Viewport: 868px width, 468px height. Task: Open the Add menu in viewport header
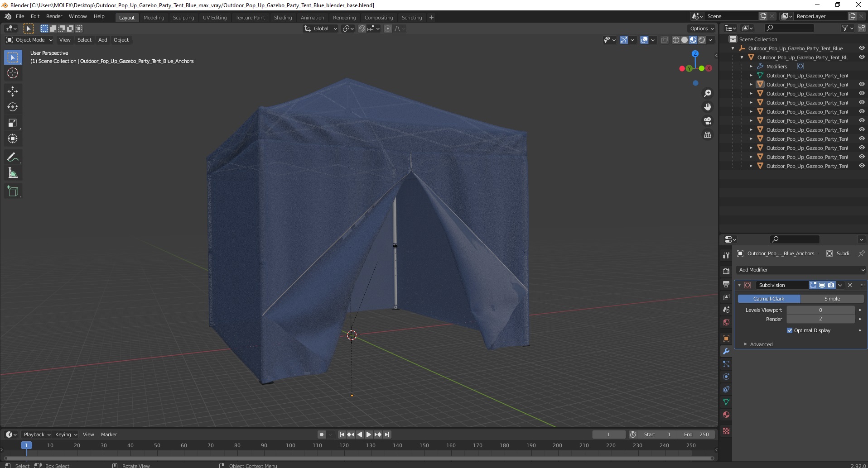point(103,40)
